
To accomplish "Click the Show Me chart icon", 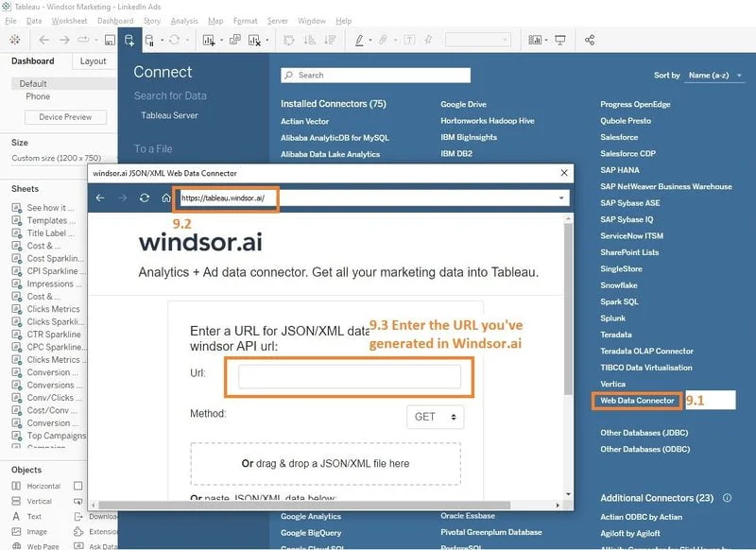I will coord(535,40).
